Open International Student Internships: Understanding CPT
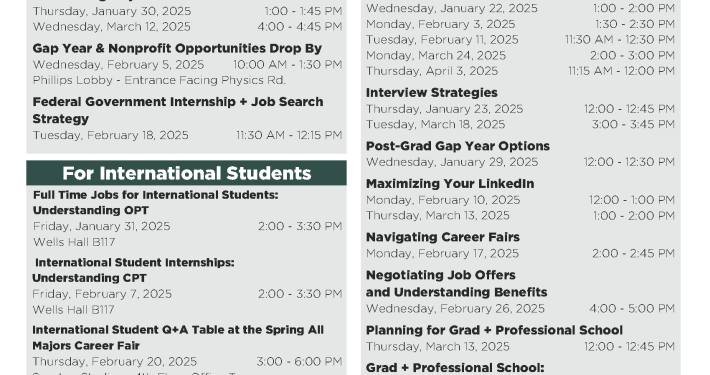 (x=134, y=270)
